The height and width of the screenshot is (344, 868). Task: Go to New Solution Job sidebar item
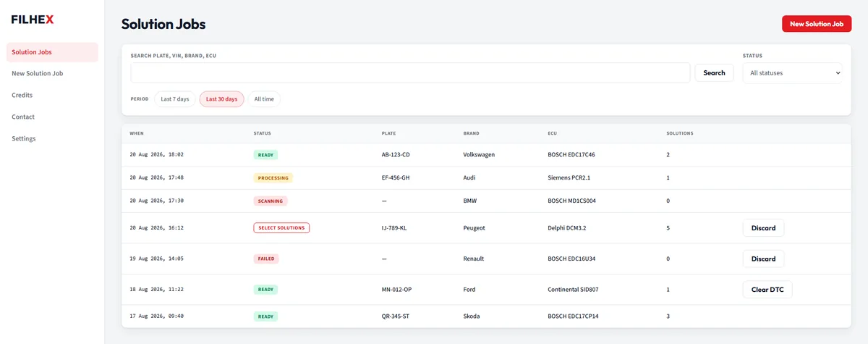[x=52, y=73]
